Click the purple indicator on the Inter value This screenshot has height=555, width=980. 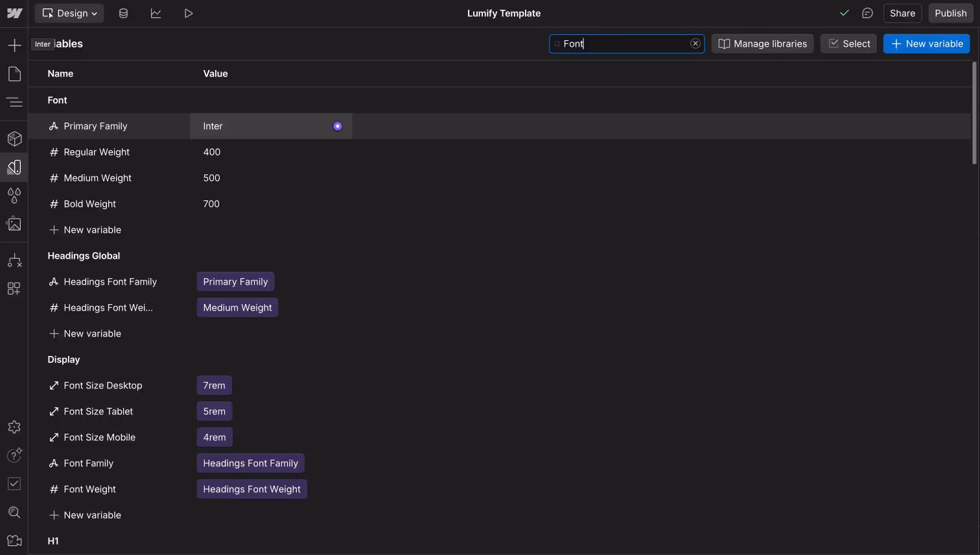[337, 126]
